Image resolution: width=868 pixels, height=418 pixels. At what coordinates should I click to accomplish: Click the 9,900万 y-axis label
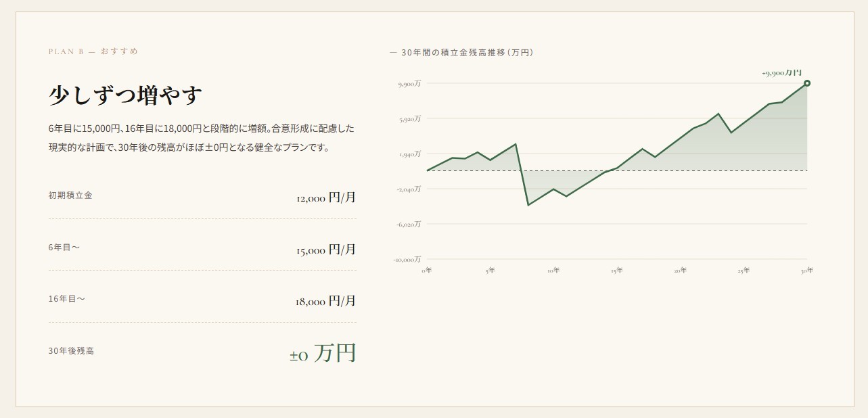pos(409,84)
